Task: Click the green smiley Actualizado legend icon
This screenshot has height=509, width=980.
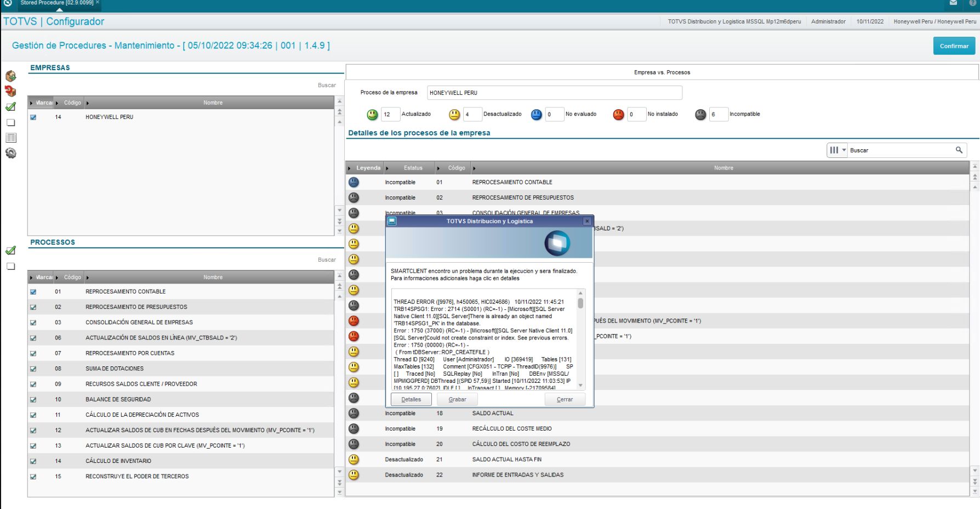Action: point(373,114)
